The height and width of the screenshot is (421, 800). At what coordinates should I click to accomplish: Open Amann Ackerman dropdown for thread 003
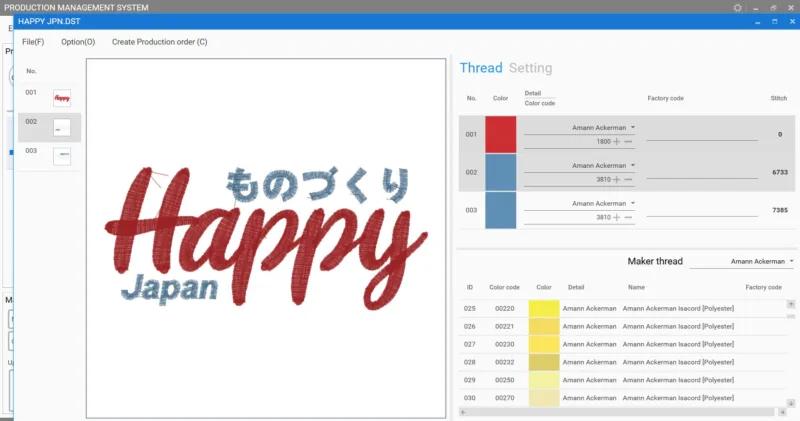pyautogui.click(x=633, y=203)
